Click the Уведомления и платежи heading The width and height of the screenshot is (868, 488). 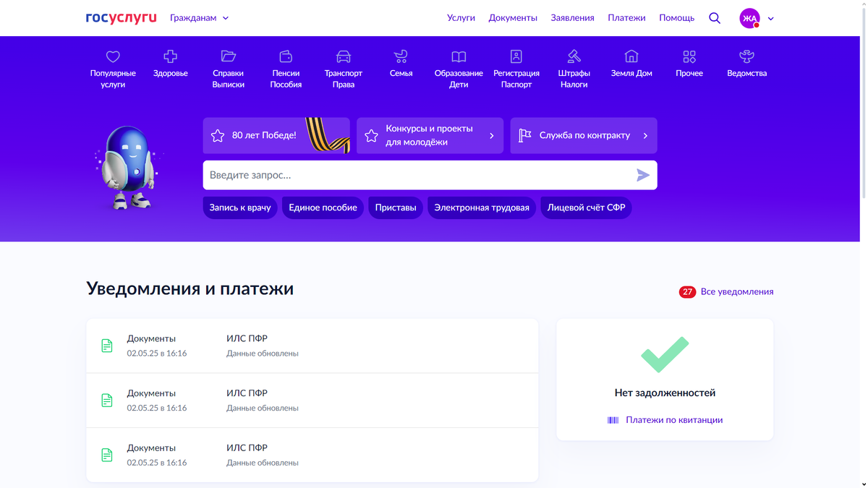pos(190,288)
